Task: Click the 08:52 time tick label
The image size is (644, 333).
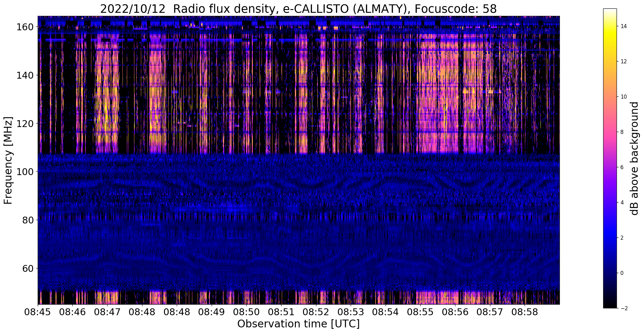Action: (316, 312)
